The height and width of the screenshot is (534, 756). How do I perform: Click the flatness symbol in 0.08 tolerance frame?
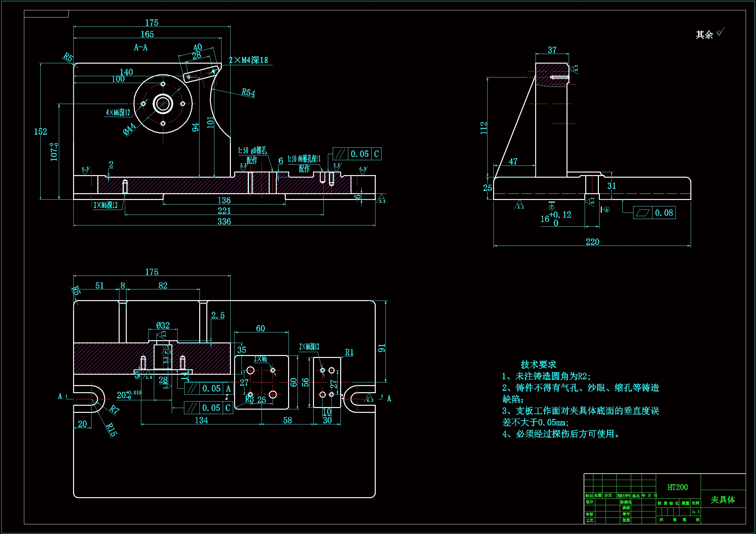pyautogui.click(x=643, y=213)
